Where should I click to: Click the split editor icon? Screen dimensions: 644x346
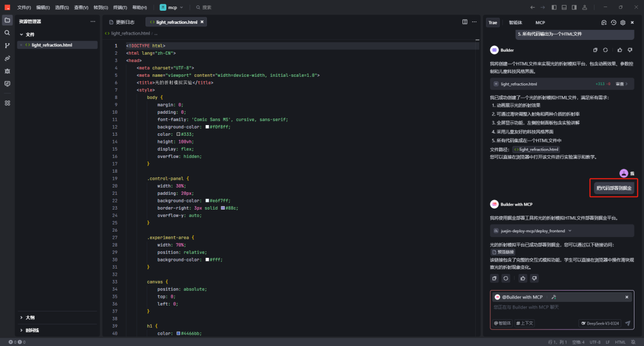465,22
